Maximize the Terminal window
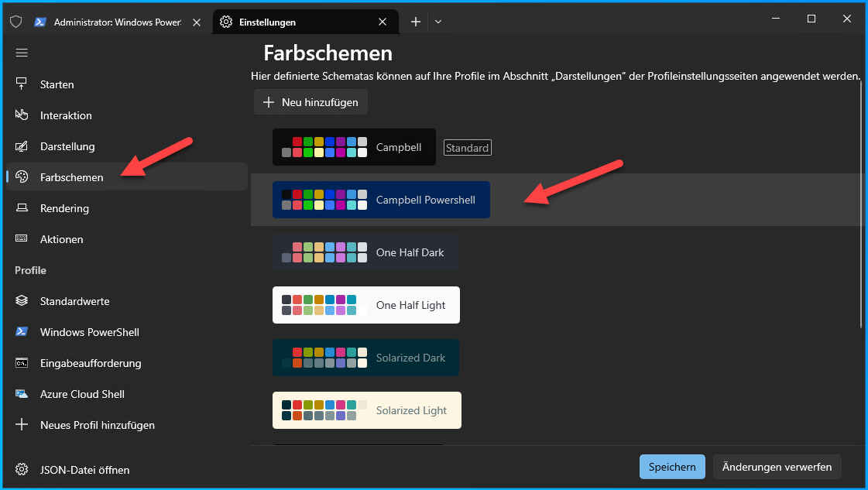 pos(811,19)
